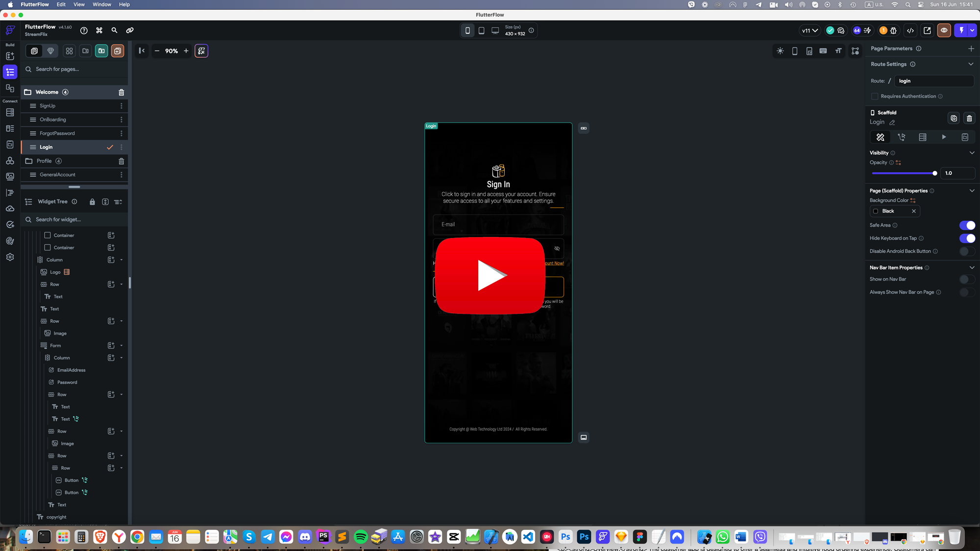Viewport: 980px width, 551px height.
Task: Collapse the Route Settings section
Action: [x=971, y=64]
